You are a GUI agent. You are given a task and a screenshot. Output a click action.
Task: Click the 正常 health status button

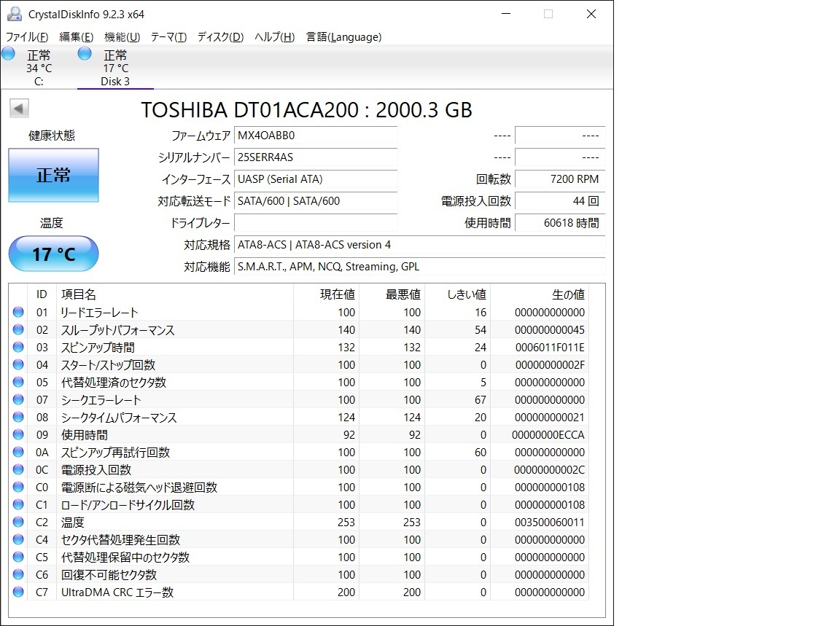coord(53,175)
